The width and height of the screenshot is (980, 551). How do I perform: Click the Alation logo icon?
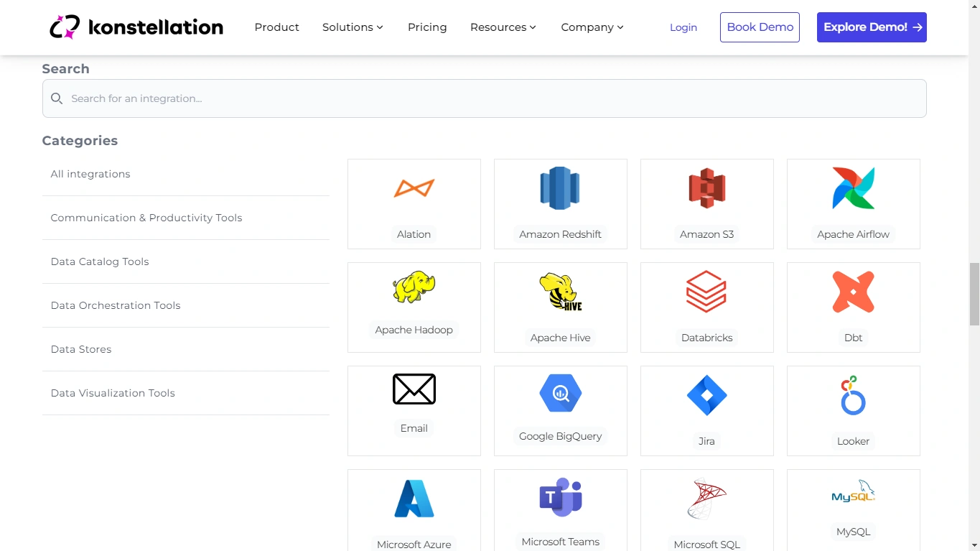coord(414,188)
